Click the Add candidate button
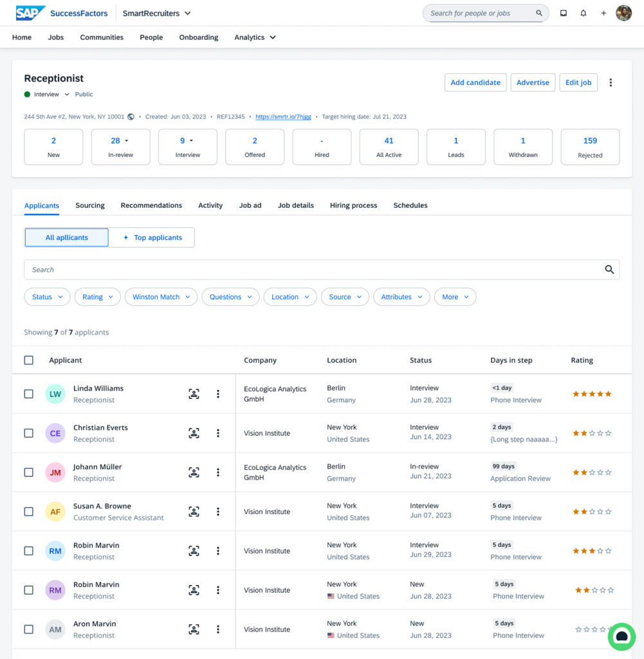 475,82
